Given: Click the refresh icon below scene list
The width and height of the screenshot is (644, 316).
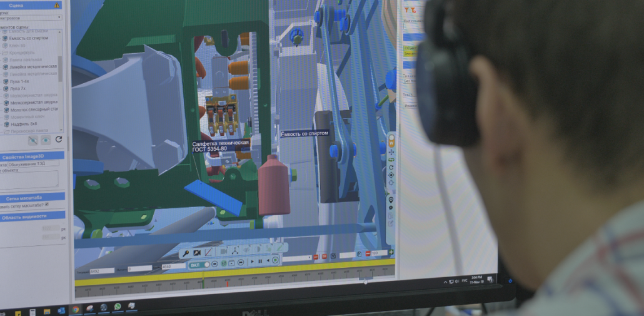Looking at the screenshot, I should [x=59, y=140].
